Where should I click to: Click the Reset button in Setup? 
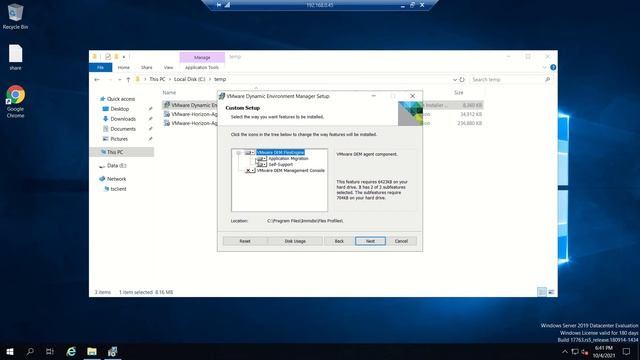pyautogui.click(x=245, y=241)
